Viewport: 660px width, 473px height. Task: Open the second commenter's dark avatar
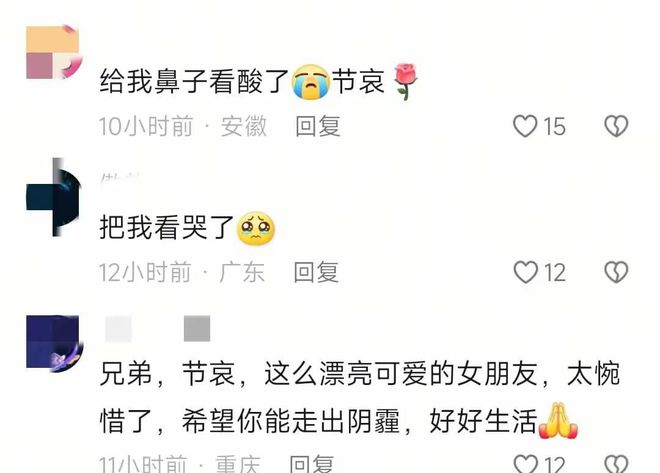click(x=53, y=197)
